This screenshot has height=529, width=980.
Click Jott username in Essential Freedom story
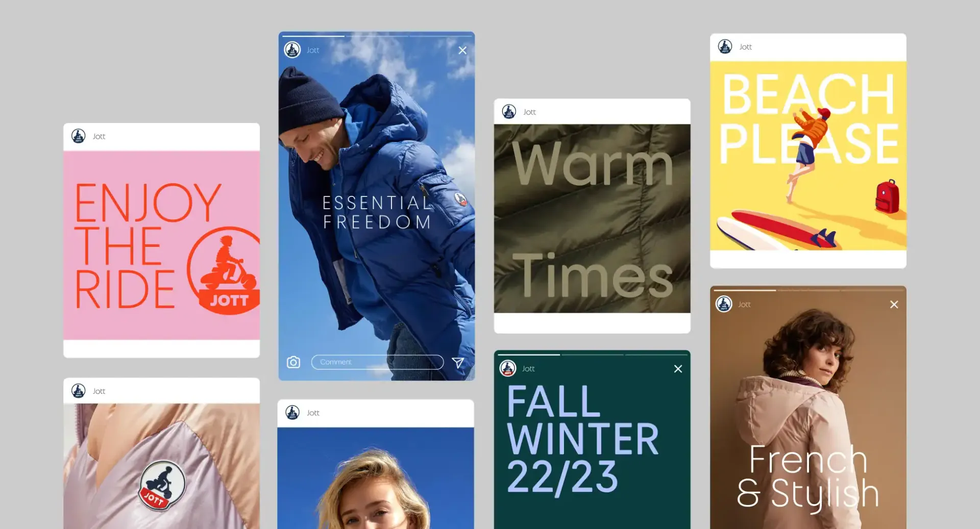click(313, 50)
